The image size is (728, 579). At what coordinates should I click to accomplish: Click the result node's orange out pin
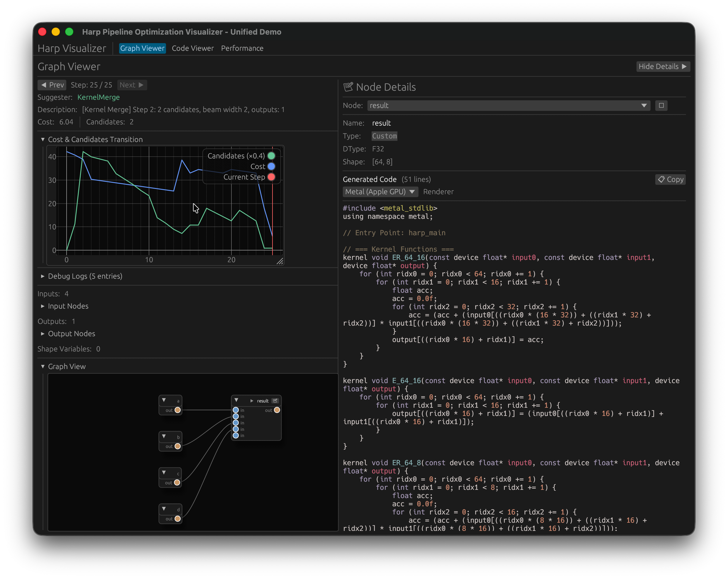click(277, 410)
